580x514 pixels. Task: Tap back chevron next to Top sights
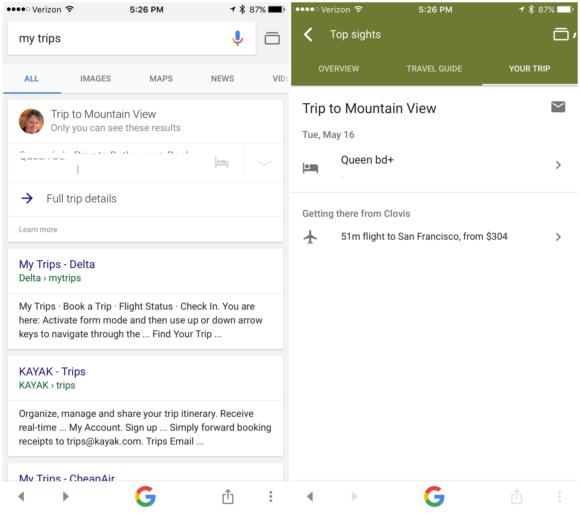308,34
